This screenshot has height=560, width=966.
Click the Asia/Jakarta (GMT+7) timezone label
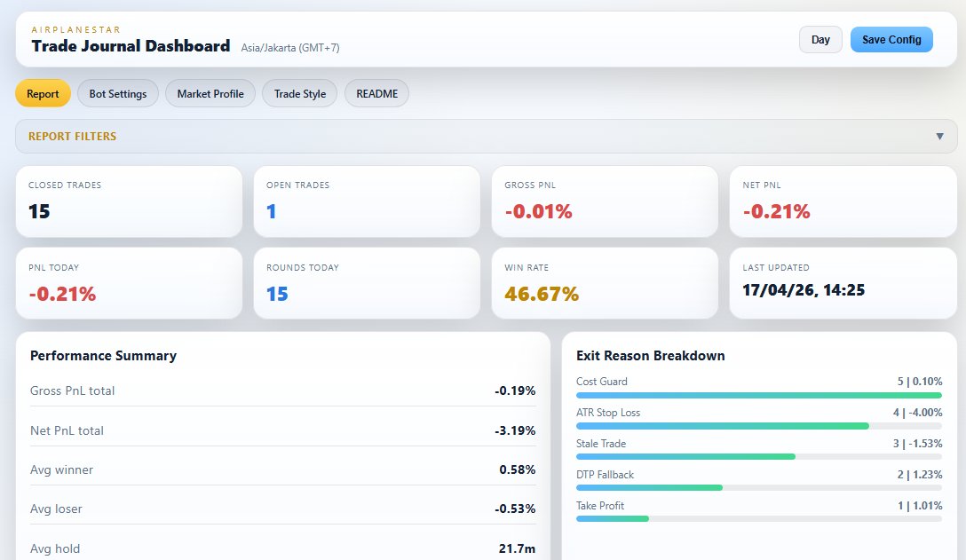pos(290,47)
